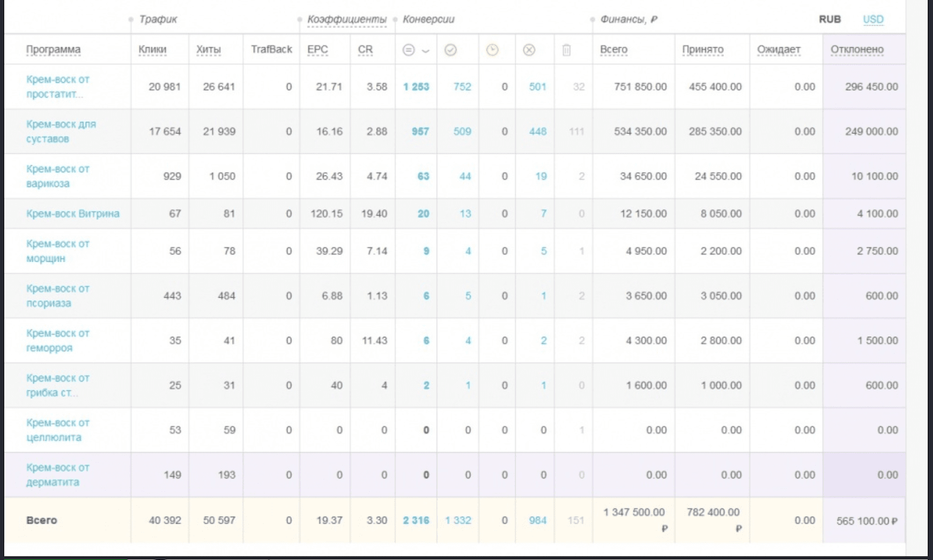Expand the conversions column dropdown chevron

[x=426, y=51]
